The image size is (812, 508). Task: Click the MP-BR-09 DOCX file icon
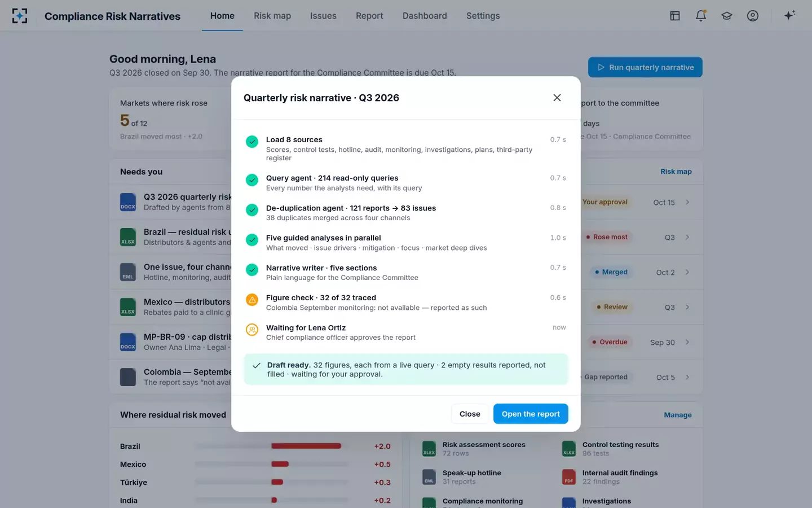click(x=128, y=342)
